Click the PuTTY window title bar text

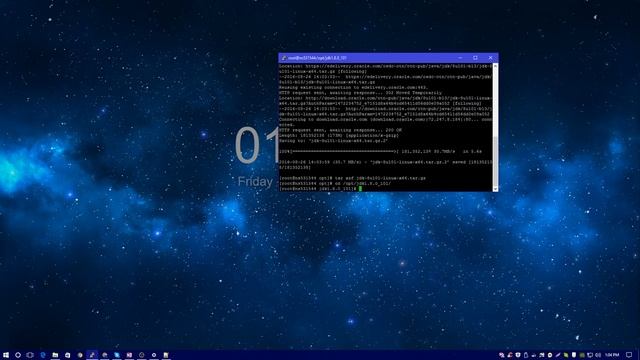[x=317, y=58]
